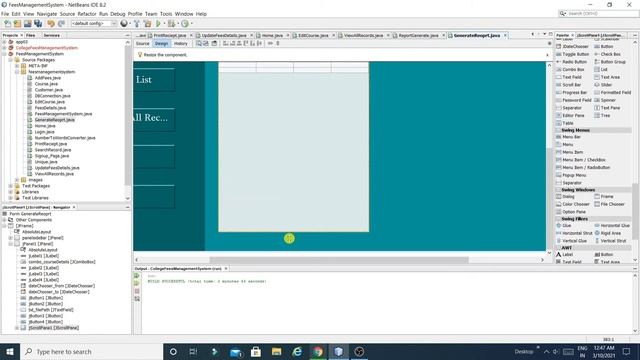640x360 pixels.
Task: Click the Selection Mode designer icon
Action: pyautogui.click(x=199, y=43)
